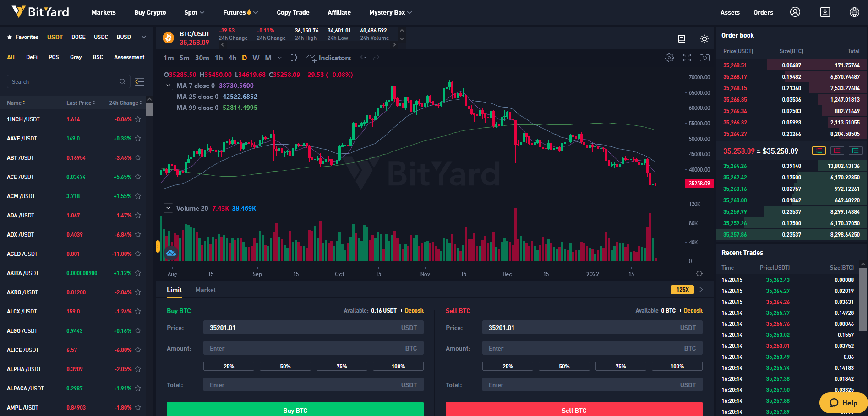Select 50% amount for Buy BTC
This screenshot has height=416, width=868.
[x=285, y=366]
